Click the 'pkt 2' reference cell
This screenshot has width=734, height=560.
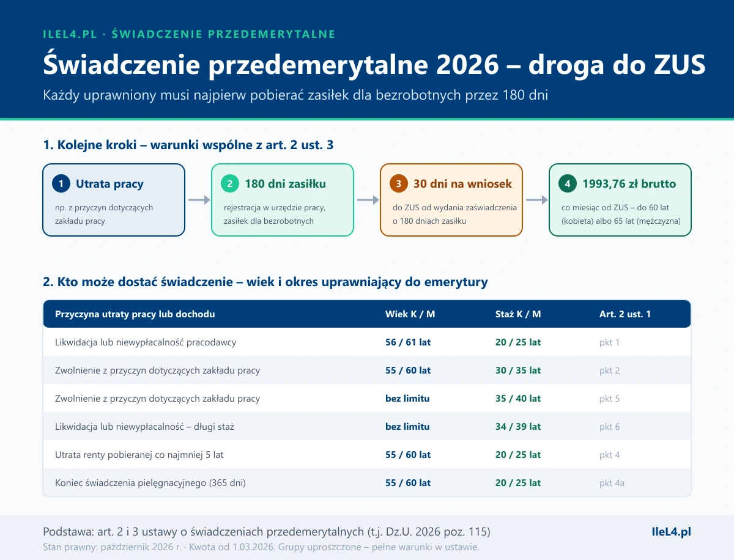609,370
